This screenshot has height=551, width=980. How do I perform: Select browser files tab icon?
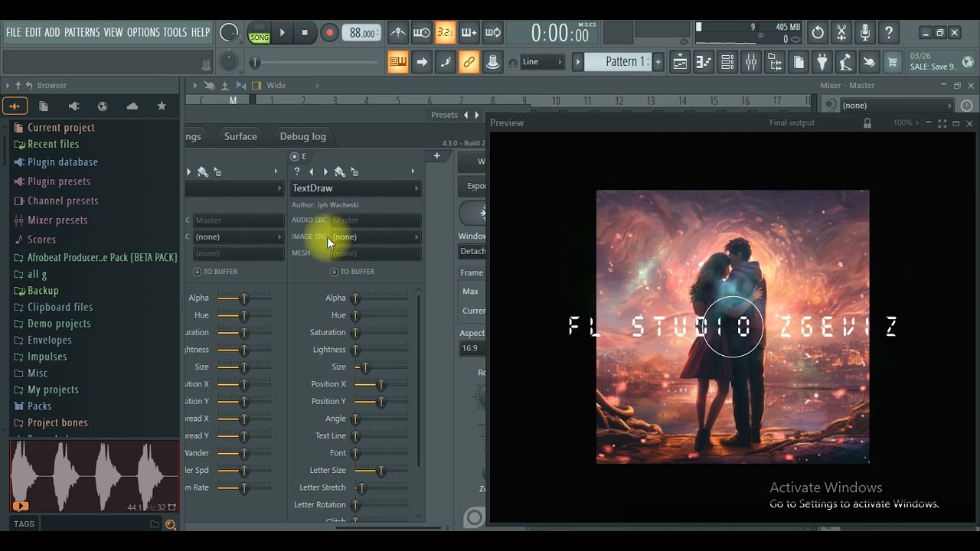tap(44, 106)
